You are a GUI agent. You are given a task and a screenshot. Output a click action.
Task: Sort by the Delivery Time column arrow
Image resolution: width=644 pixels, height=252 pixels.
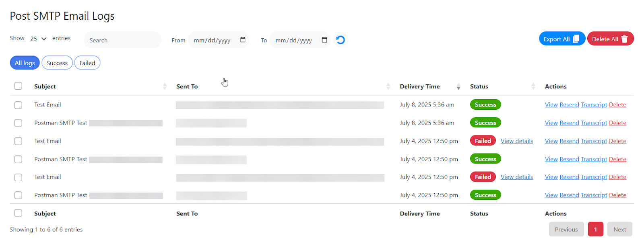458,86
